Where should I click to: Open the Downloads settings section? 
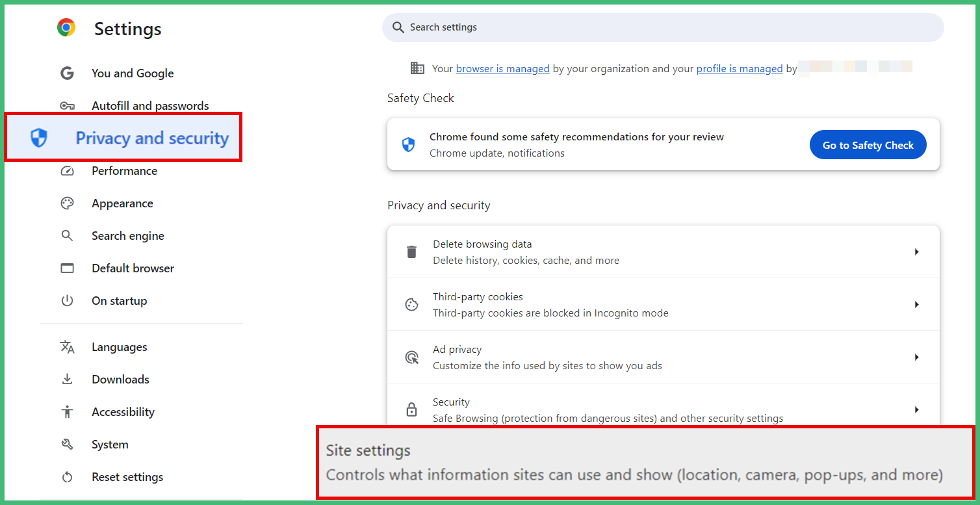click(120, 380)
